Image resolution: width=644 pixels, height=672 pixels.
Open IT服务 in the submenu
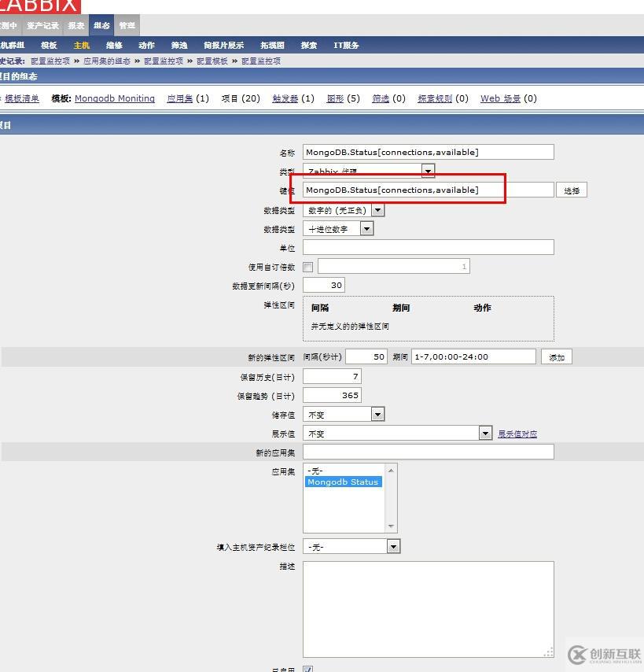pos(346,46)
